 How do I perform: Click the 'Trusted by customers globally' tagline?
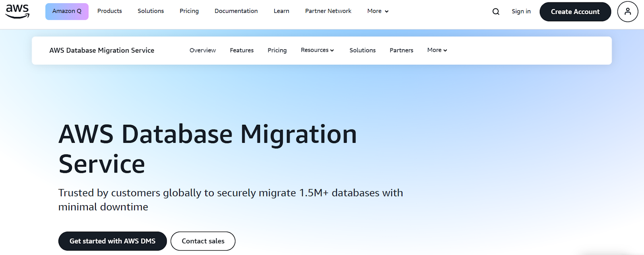click(231, 200)
